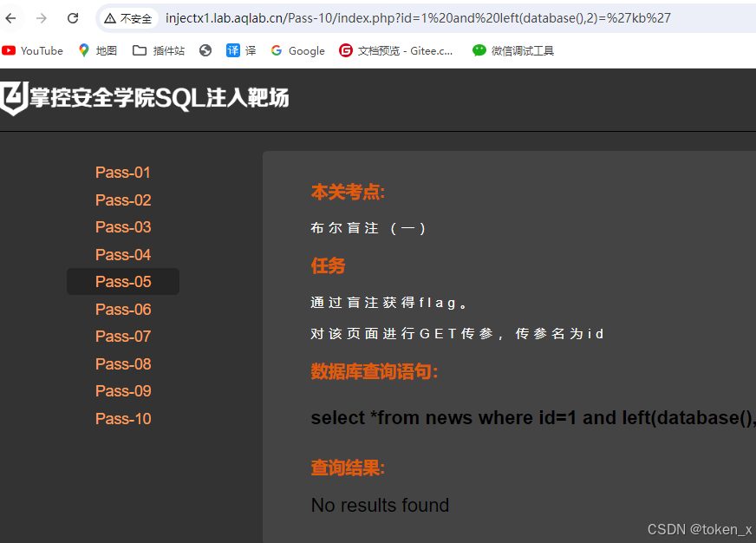Click the 布尔盲注（一） text

point(368,228)
